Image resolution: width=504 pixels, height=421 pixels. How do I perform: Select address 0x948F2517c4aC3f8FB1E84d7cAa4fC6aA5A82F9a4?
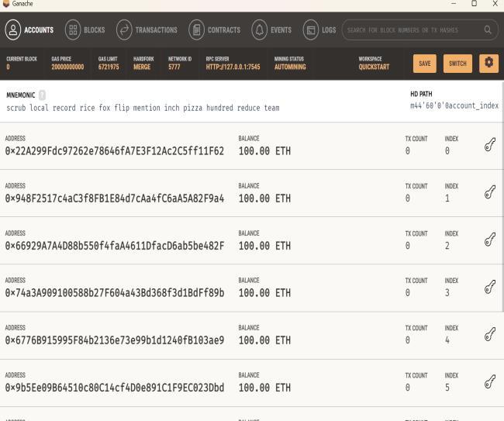pyautogui.click(x=115, y=198)
